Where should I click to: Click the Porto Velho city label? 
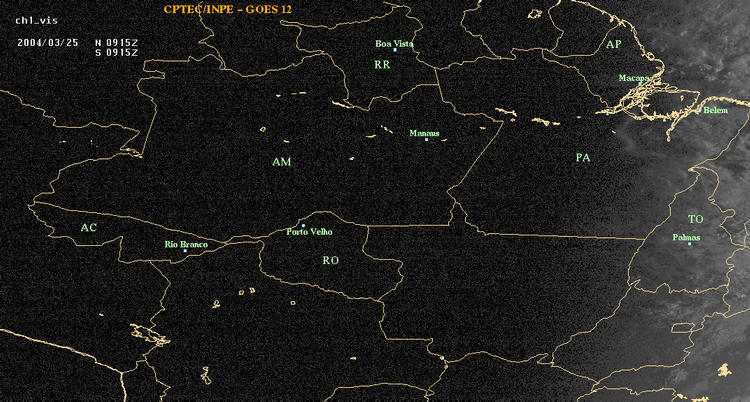click(x=309, y=232)
